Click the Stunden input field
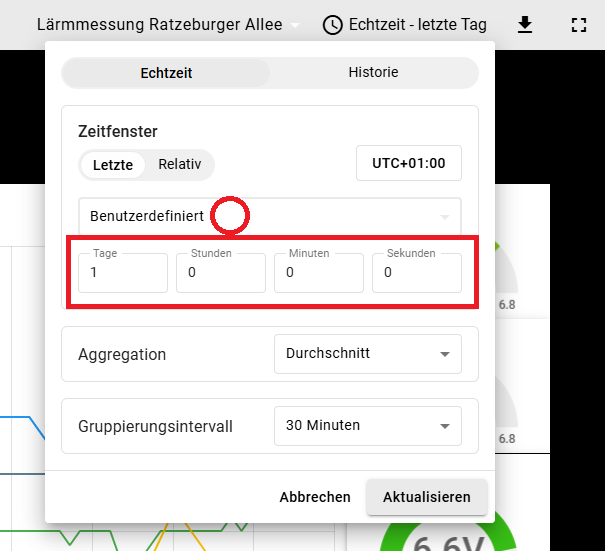 [220, 272]
